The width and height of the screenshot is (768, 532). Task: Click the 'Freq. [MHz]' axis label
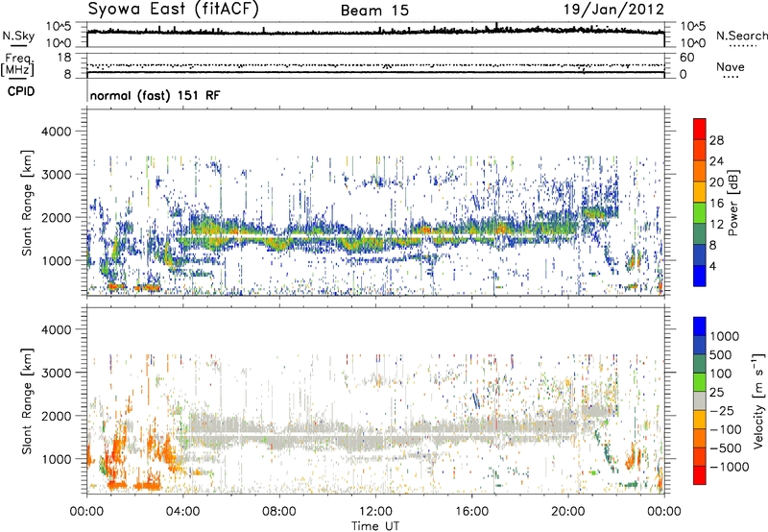click(17, 65)
